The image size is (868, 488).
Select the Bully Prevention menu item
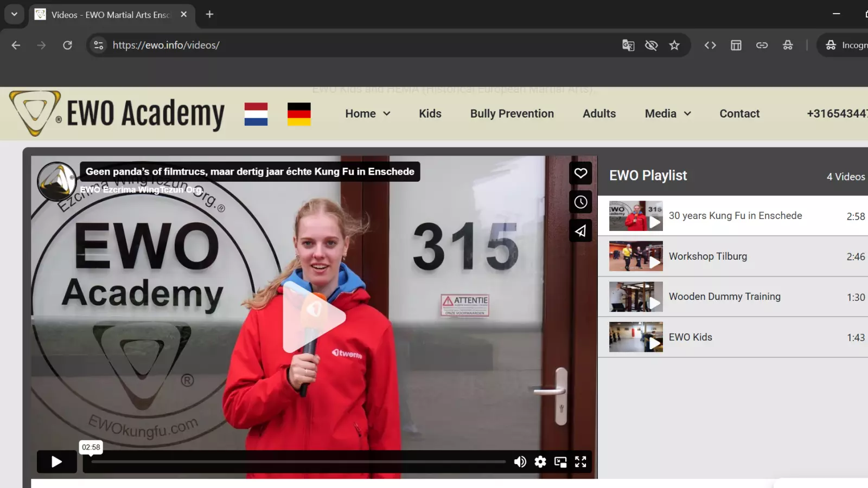point(512,113)
